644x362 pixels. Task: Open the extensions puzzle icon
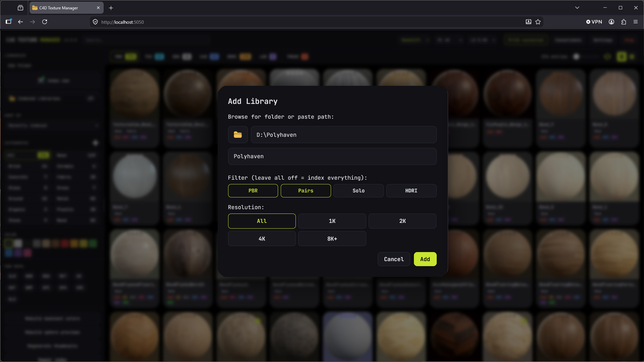[x=624, y=22]
